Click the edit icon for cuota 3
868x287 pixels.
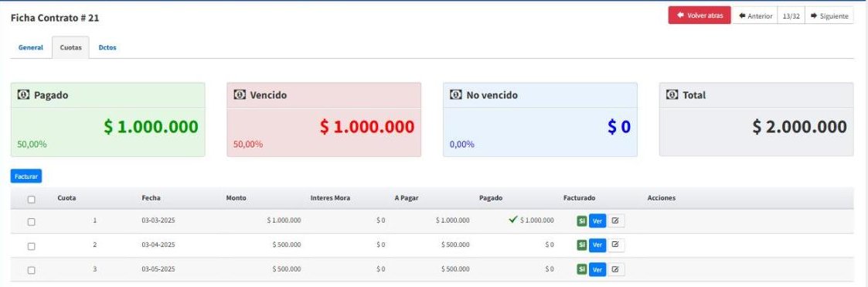pos(615,269)
